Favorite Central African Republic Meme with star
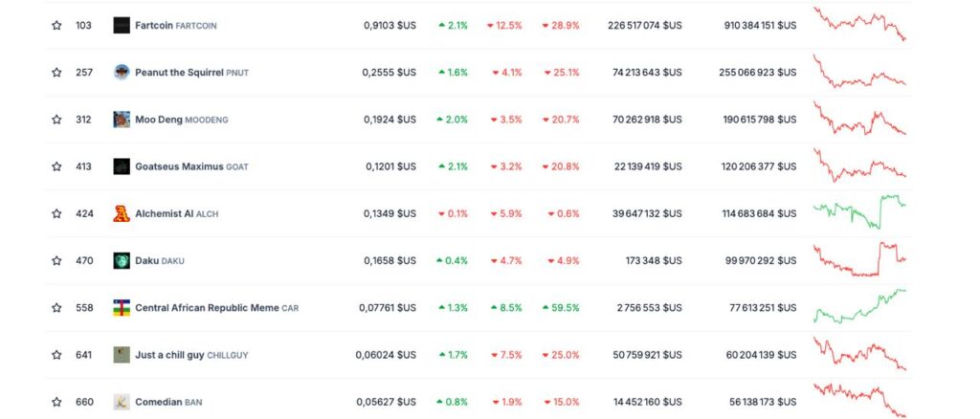This screenshot has height=419, width=980. pos(56,307)
